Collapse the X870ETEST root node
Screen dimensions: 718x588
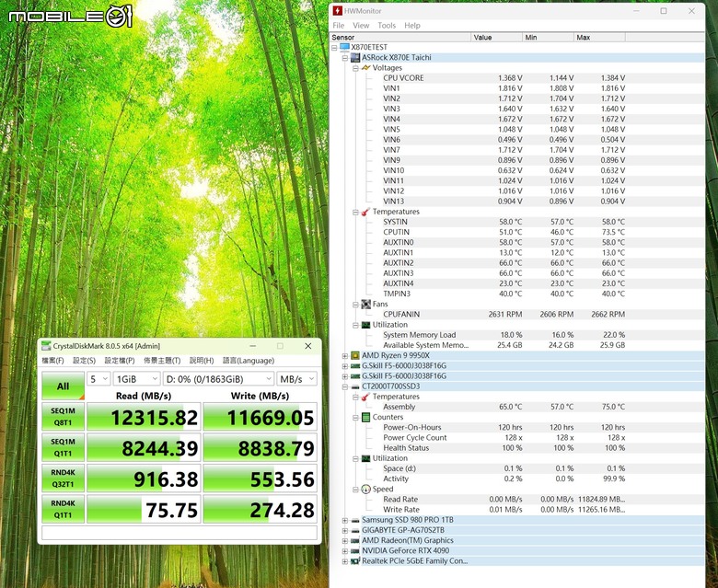(334, 47)
